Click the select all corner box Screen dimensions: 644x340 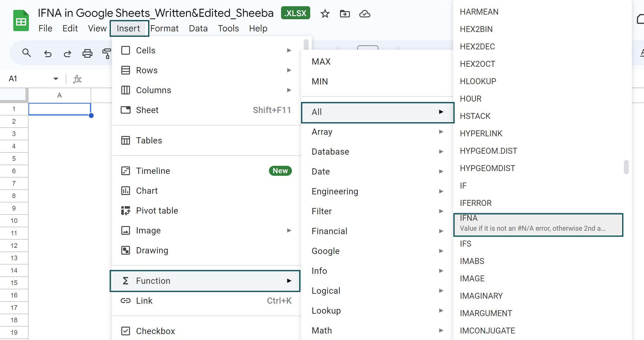(x=14, y=95)
